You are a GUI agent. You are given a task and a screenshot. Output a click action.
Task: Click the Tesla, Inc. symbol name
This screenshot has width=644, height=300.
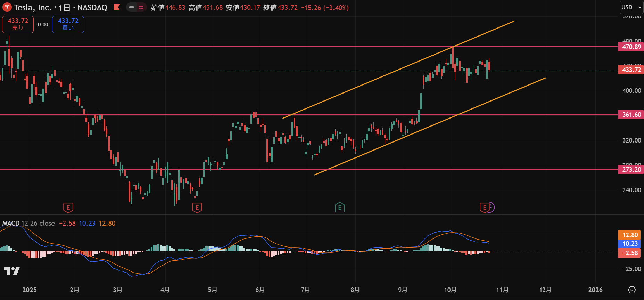pos(33,8)
